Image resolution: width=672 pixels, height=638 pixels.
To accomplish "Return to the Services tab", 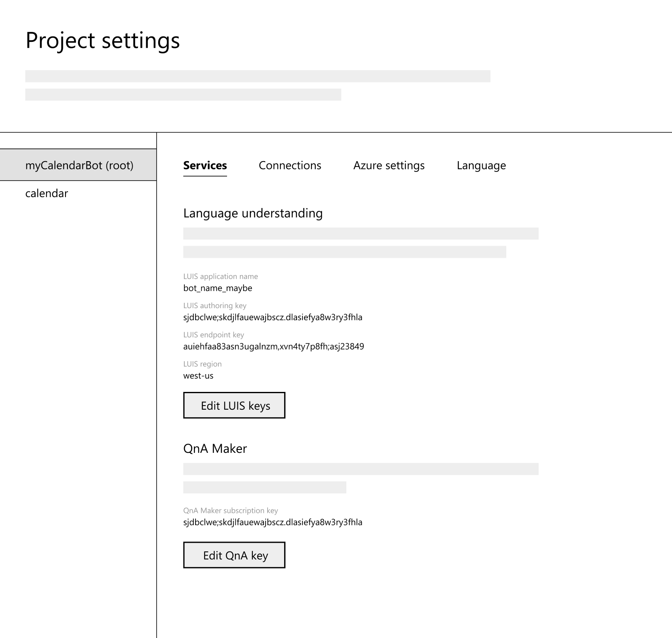I will (205, 165).
